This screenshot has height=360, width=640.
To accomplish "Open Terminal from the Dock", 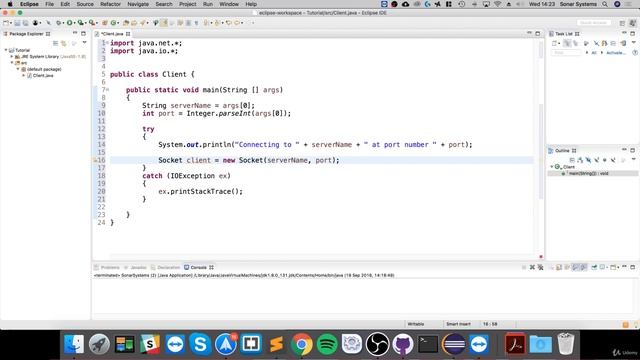I will pos(428,344).
